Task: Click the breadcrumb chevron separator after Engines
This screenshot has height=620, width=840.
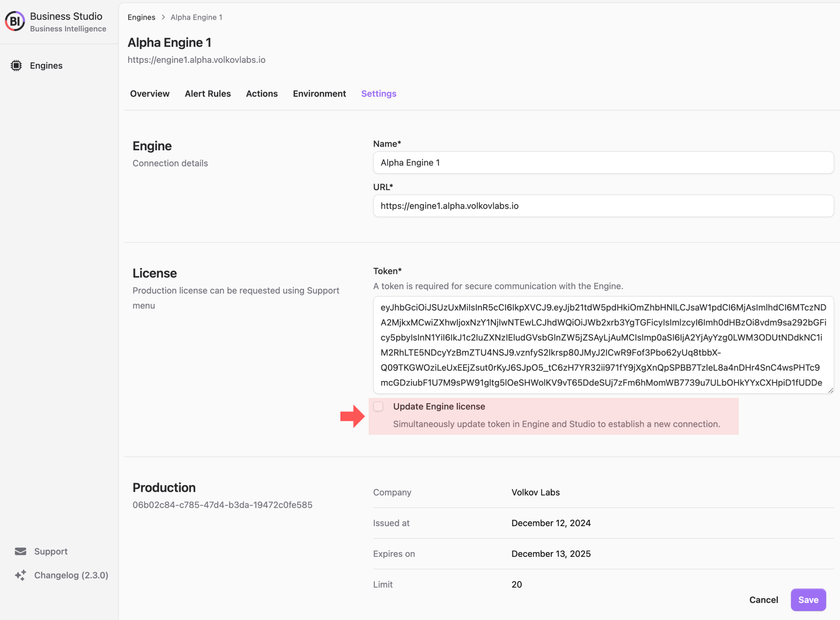Action: [163, 17]
